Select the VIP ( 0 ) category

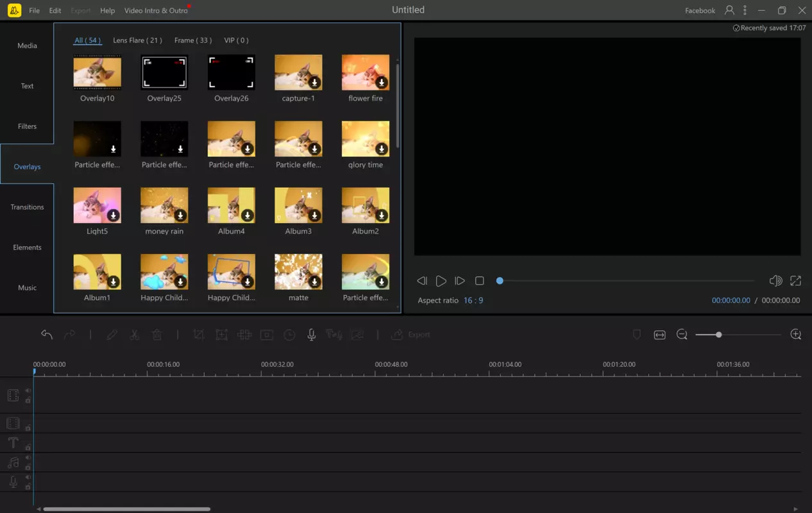pyautogui.click(x=236, y=40)
